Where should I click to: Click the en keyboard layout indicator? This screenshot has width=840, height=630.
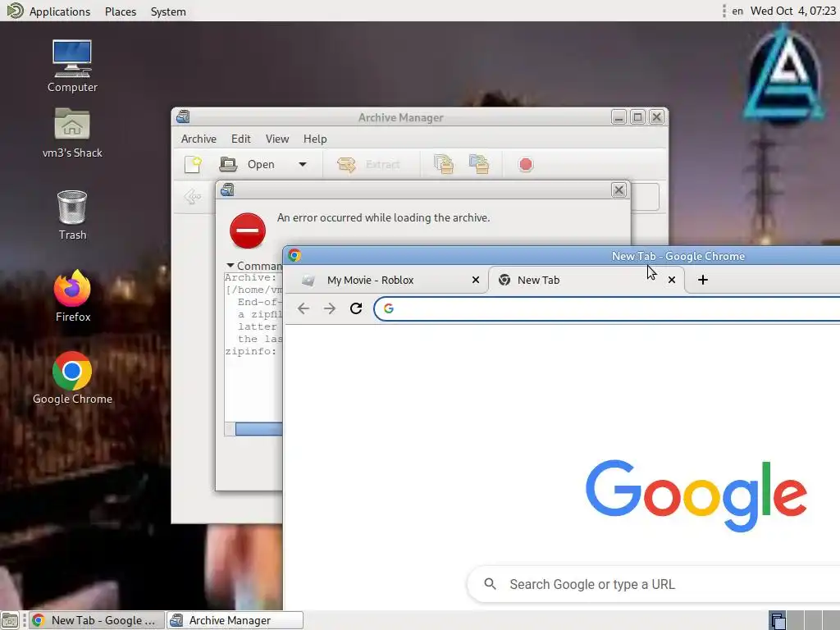[737, 11]
